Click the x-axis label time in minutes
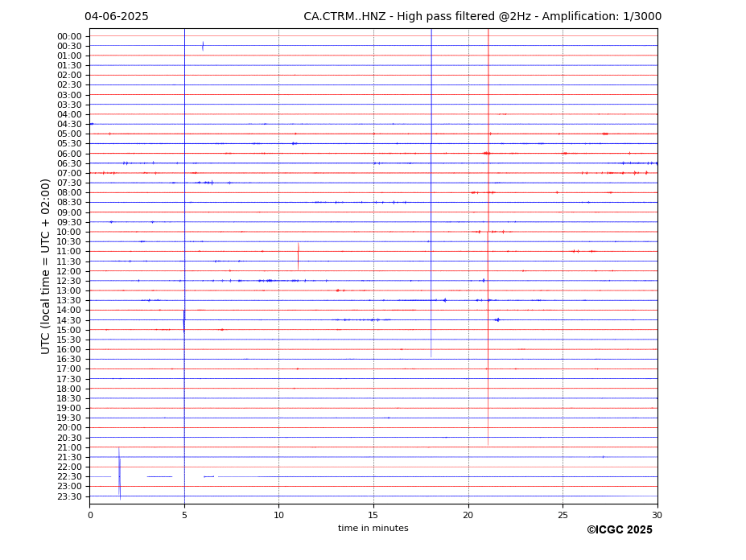 coord(373,528)
